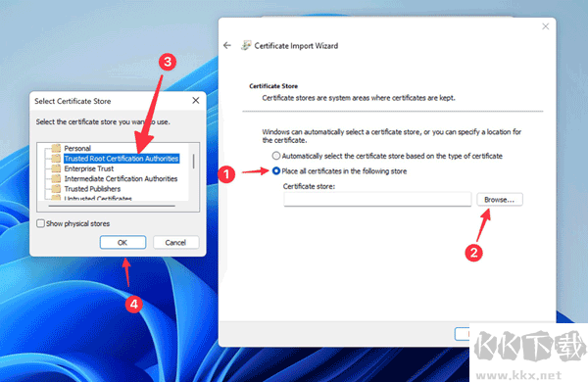Click the Certificate Import Wizard certificate icon
The image size is (588, 382).
tap(246, 45)
